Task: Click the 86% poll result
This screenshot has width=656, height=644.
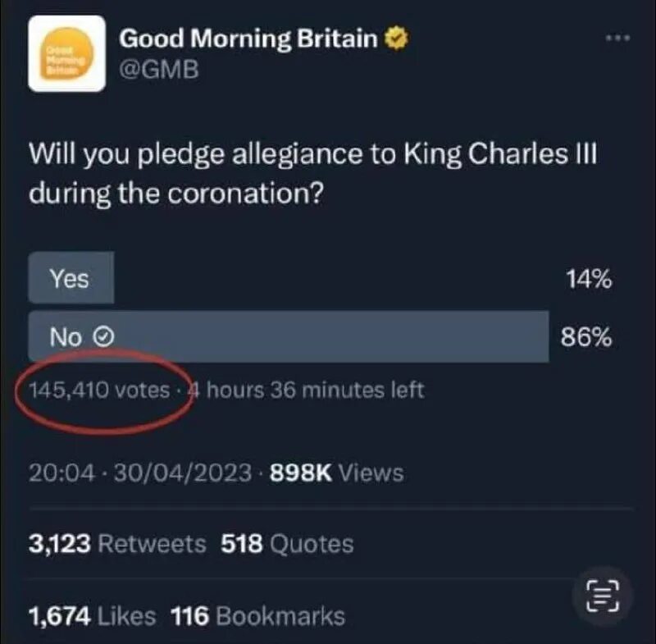Action: pos(586,336)
